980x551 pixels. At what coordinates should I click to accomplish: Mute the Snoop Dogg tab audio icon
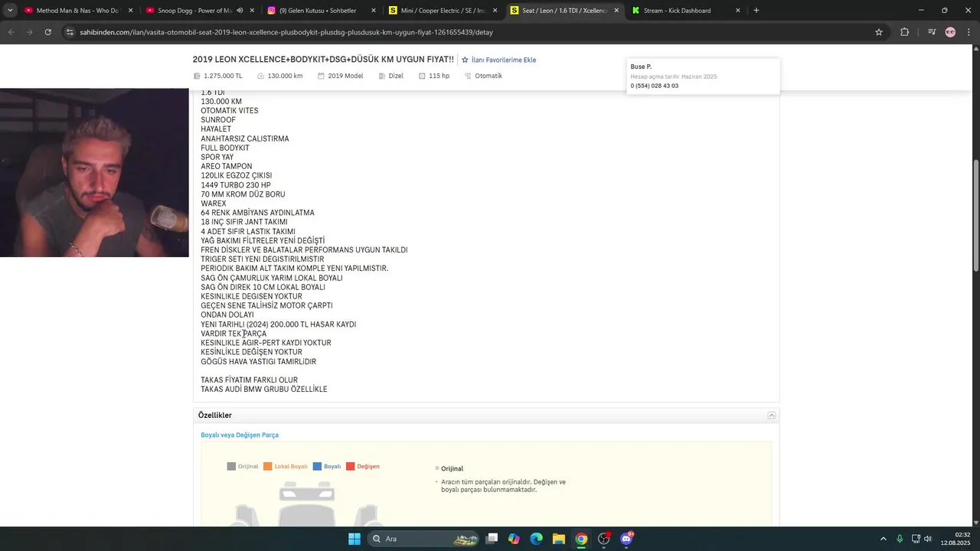tap(240, 11)
